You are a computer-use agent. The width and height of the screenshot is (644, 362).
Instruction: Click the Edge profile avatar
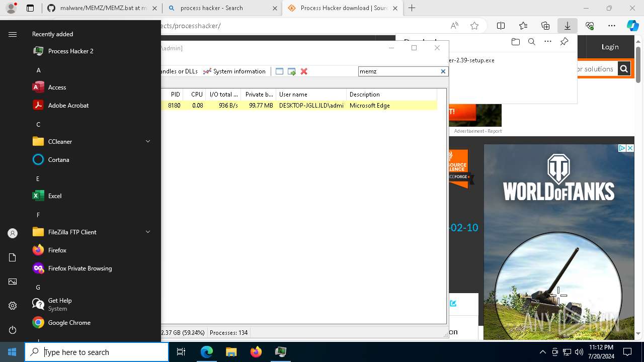click(x=11, y=8)
